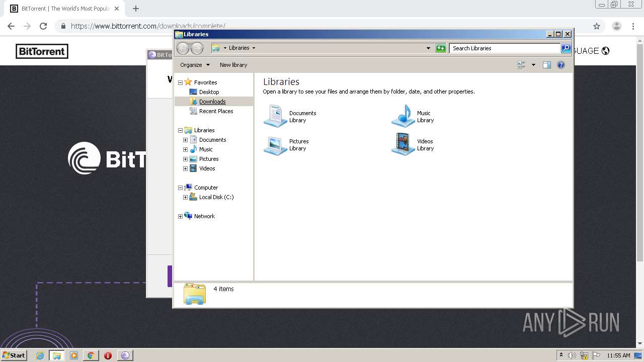Select Network in the navigation pane
The image size is (644, 362).
[x=204, y=216]
